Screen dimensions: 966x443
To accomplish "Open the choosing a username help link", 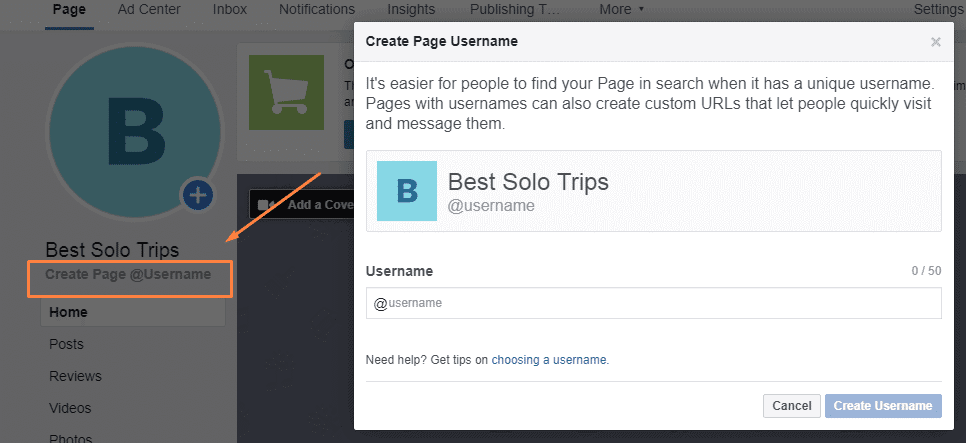I will [549, 360].
